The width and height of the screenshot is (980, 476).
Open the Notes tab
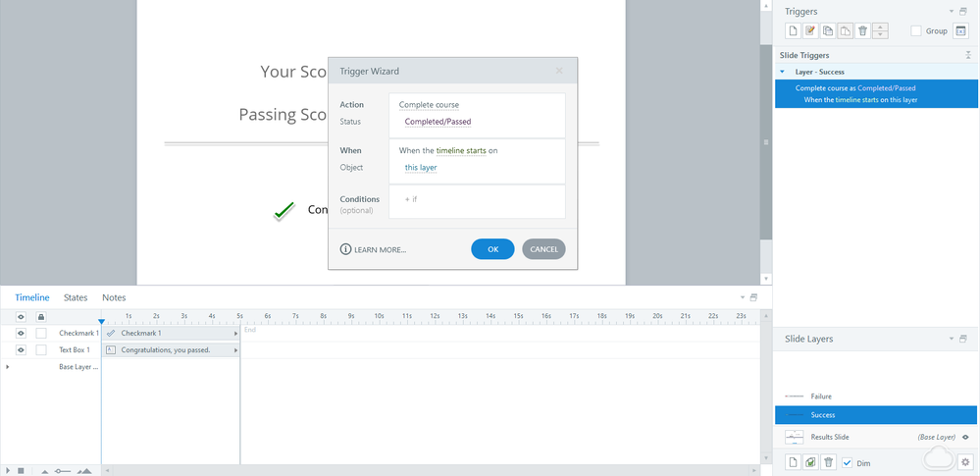click(x=114, y=297)
